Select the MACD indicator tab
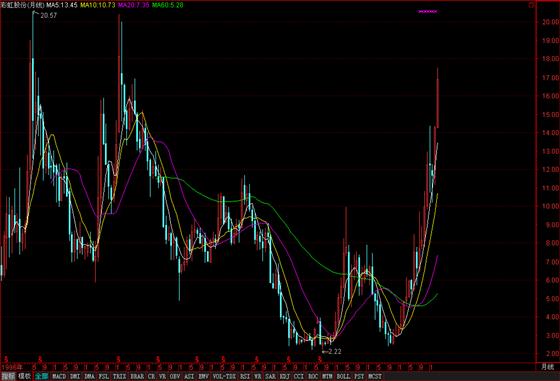 59,376
